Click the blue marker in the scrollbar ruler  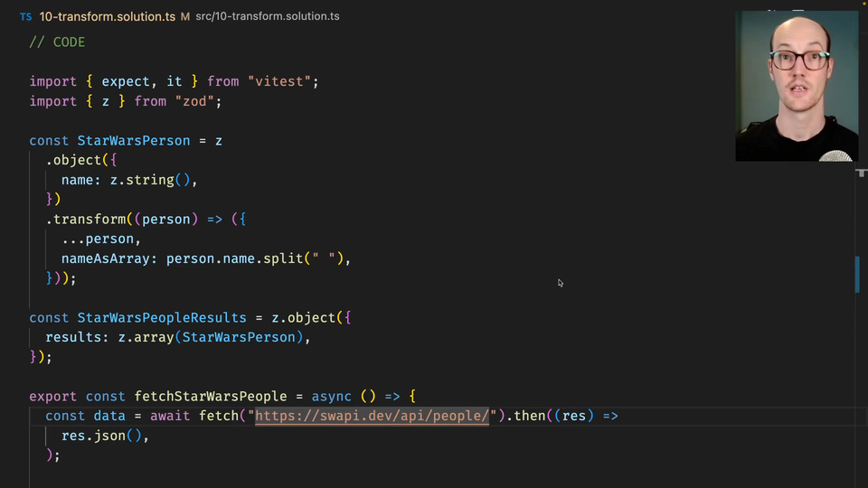pos(857,274)
